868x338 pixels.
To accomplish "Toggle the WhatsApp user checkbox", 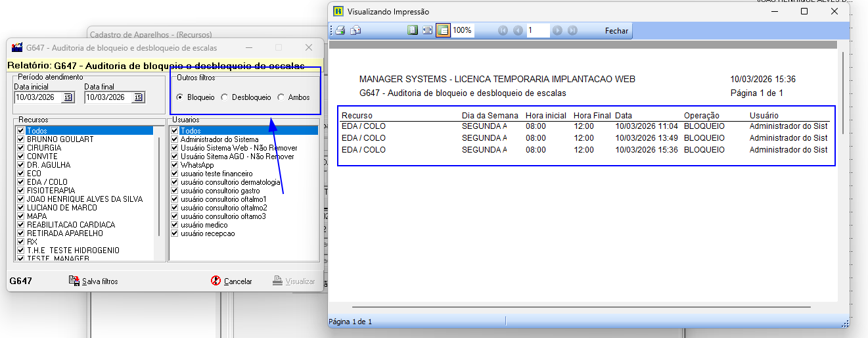I will [174, 165].
